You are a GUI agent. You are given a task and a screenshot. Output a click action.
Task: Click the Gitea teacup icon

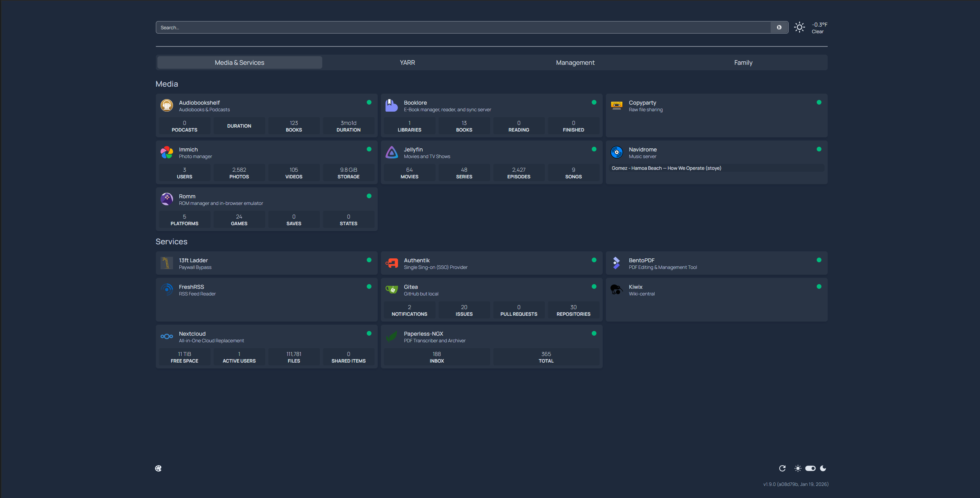click(x=391, y=290)
